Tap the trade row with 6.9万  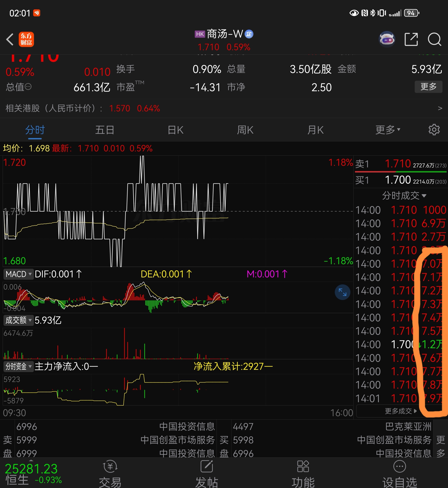400,223
